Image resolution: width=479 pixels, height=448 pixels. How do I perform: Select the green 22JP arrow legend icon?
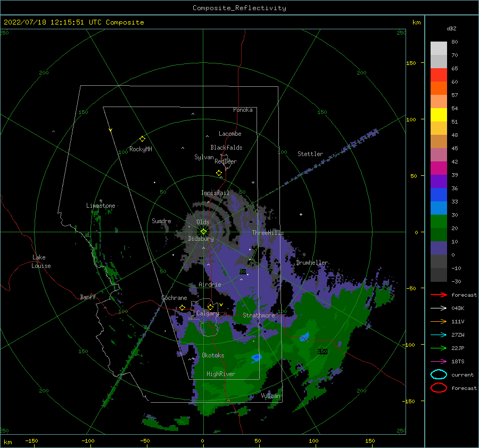(439, 348)
